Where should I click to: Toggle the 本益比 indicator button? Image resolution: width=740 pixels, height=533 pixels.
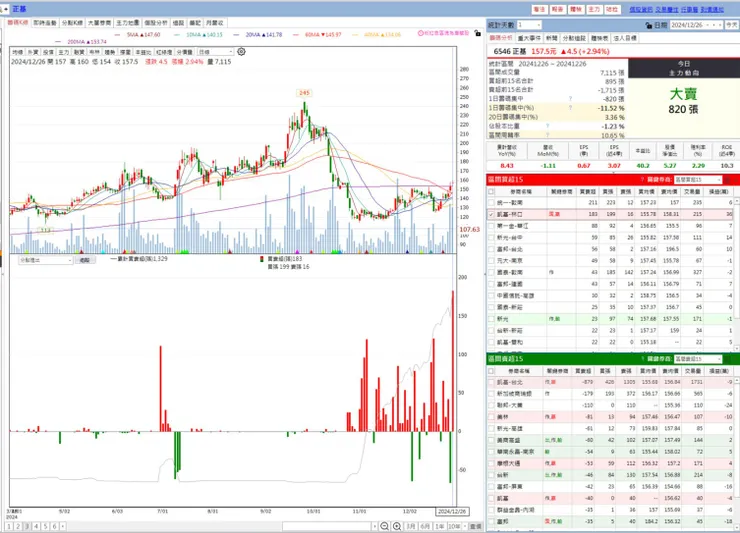click(x=143, y=52)
